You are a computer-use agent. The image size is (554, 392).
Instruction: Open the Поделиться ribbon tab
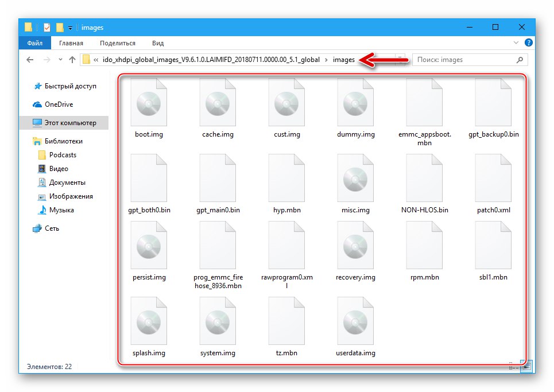(x=118, y=43)
